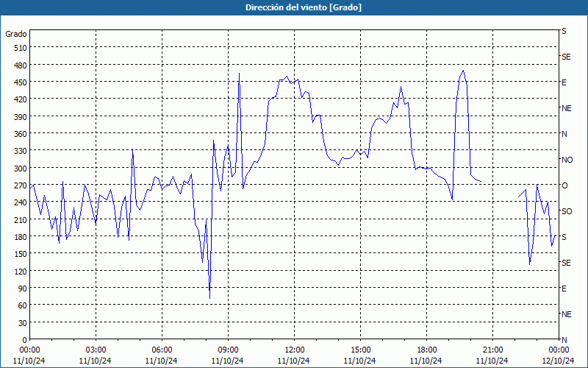This screenshot has width=588, height=368.
Task: Click the 330 degree axis label
Action: click(x=21, y=151)
